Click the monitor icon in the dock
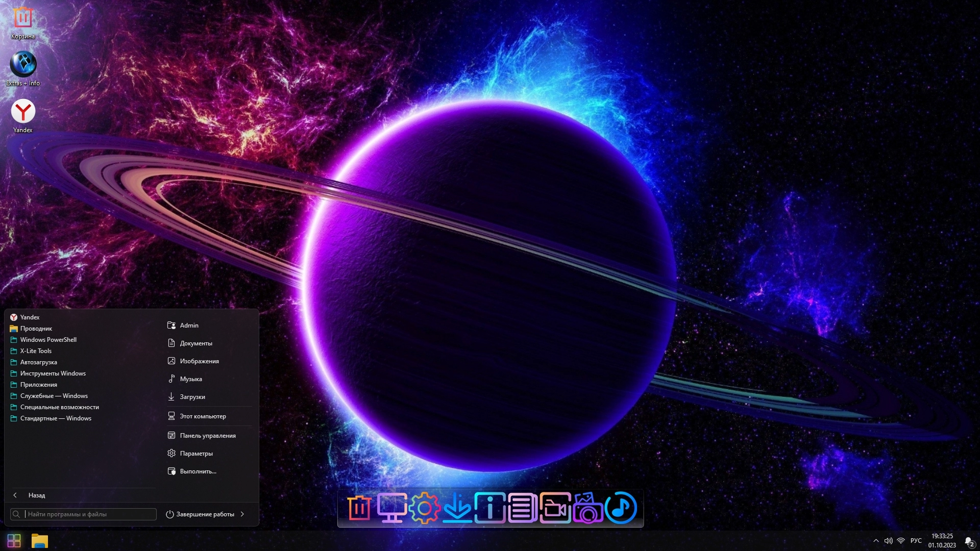980x551 pixels. point(391,508)
